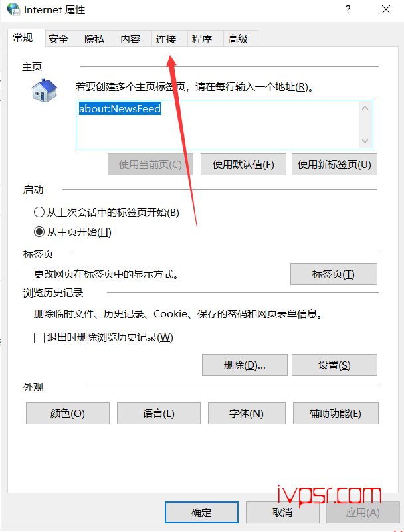Open the 颜色 appearance button
The image size is (404, 532).
[68, 414]
